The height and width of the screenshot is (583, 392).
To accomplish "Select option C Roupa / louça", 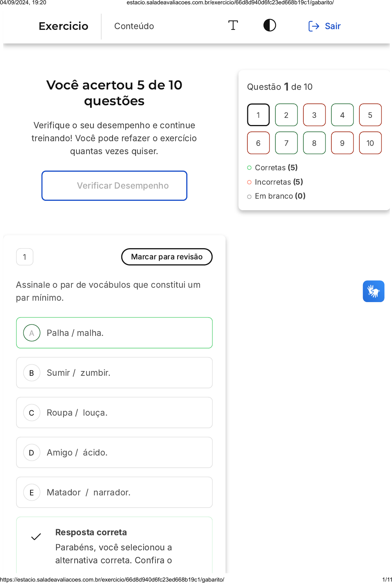I will (115, 413).
